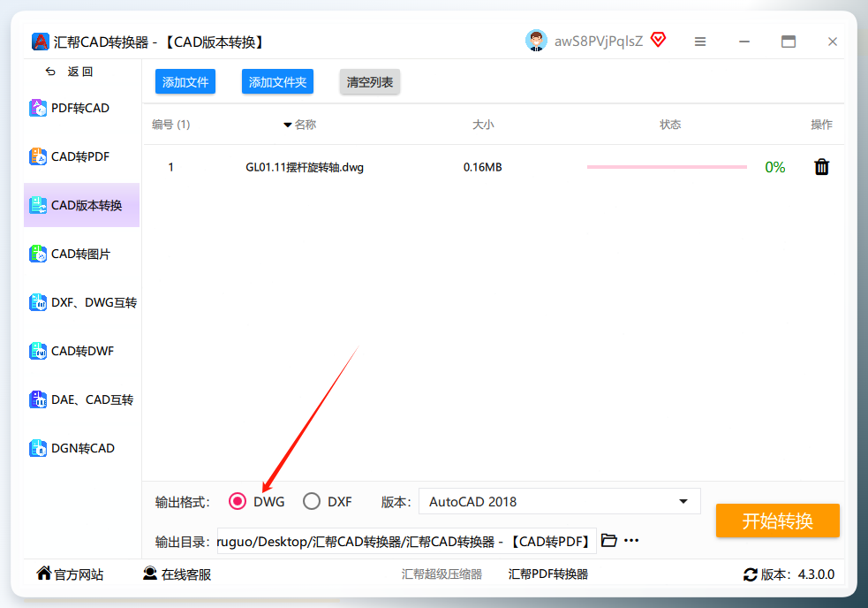The width and height of the screenshot is (868, 608).
Task: Switch to CAD转图片 menu item
Action: pos(81,254)
